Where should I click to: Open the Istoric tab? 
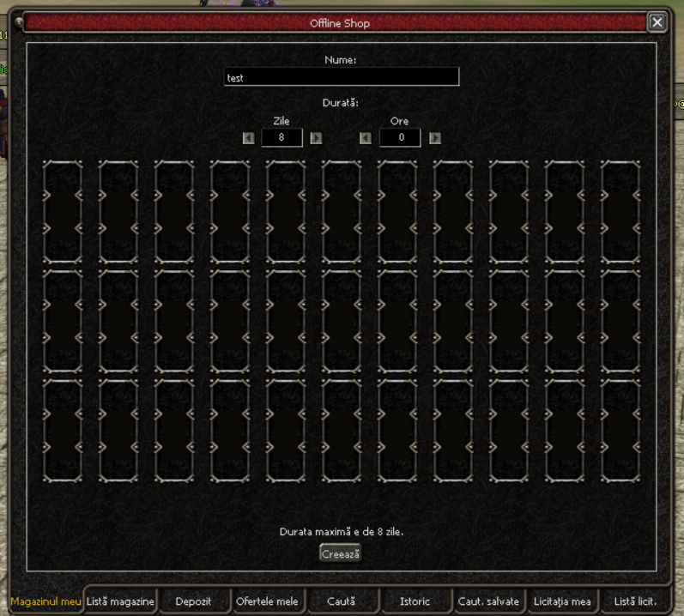(x=415, y=601)
